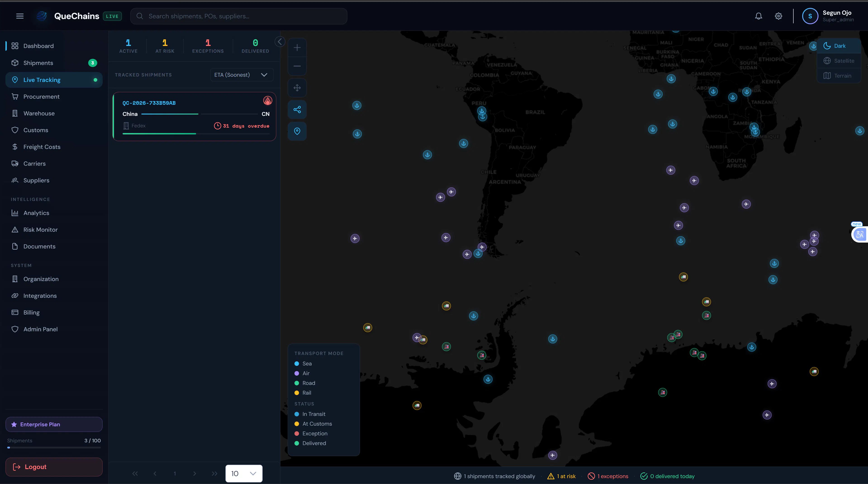Click the Logout button

pyautogui.click(x=54, y=467)
